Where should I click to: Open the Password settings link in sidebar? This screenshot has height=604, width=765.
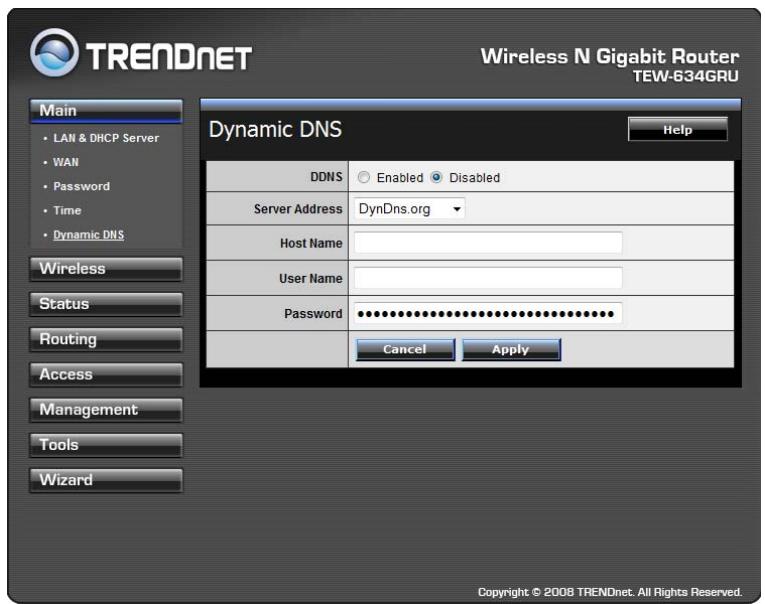tap(81, 186)
